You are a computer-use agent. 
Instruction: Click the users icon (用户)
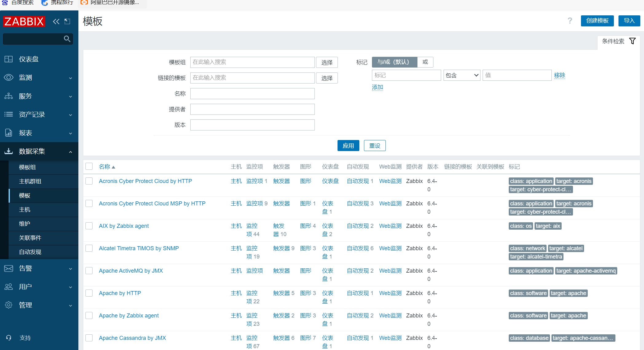[9, 287]
